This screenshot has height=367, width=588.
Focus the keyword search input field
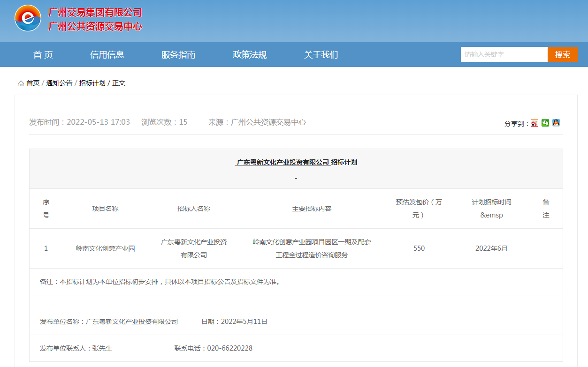(504, 54)
